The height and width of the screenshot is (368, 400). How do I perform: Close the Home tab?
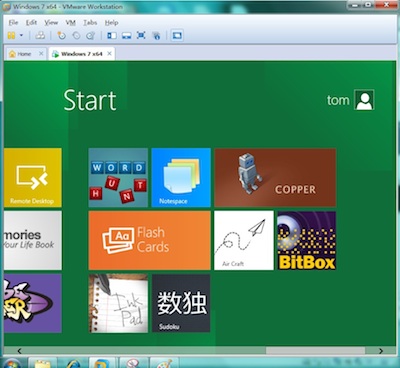click(x=41, y=53)
